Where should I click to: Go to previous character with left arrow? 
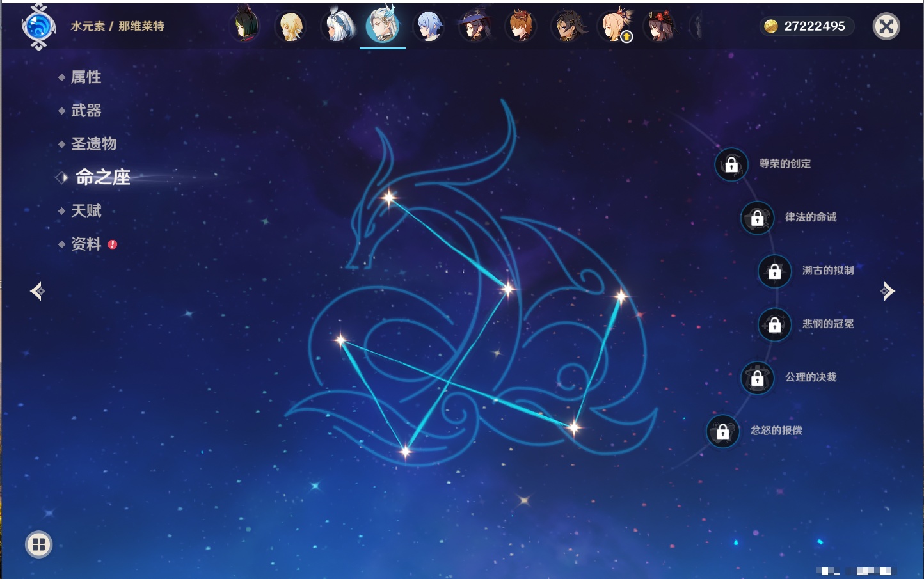point(37,291)
